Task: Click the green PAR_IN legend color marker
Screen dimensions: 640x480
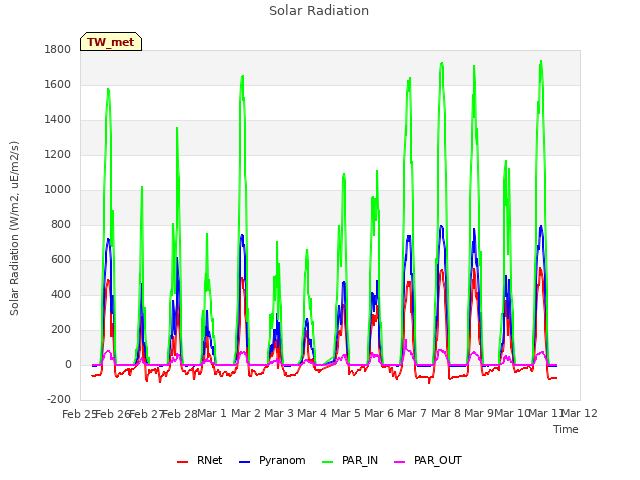Action: (x=327, y=462)
